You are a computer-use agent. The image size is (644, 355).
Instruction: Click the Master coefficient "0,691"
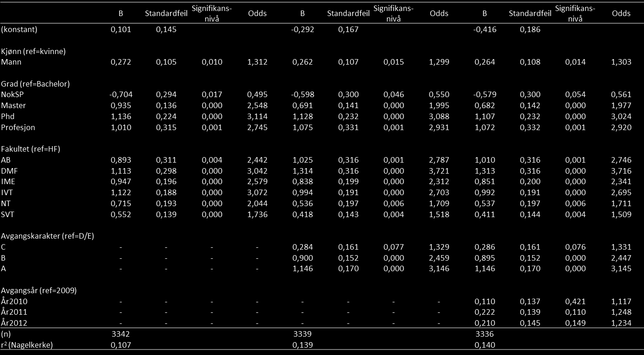303,106
